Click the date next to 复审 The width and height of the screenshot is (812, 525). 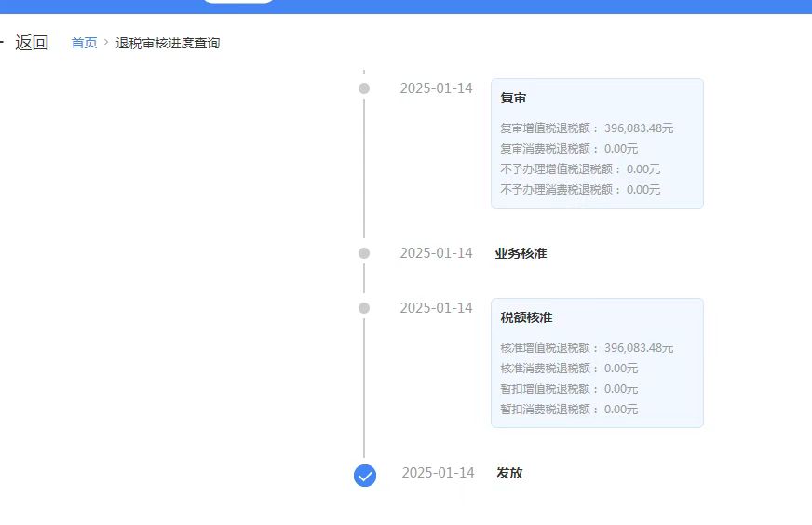coord(436,88)
